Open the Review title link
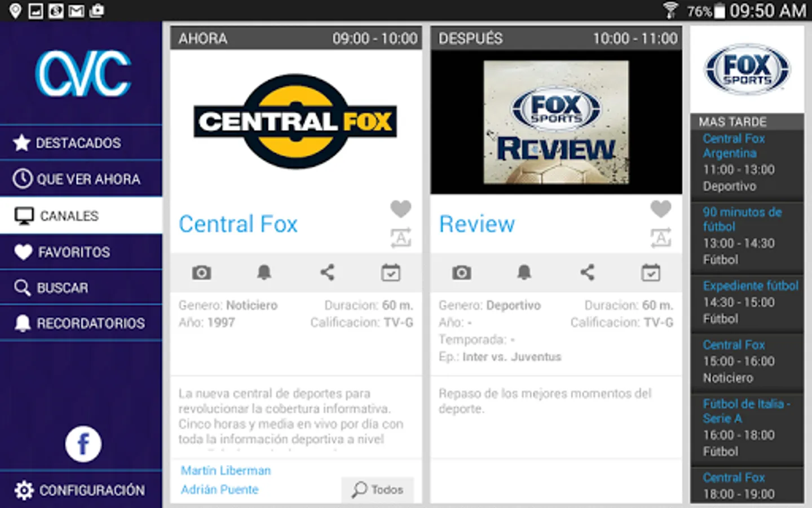 [477, 224]
